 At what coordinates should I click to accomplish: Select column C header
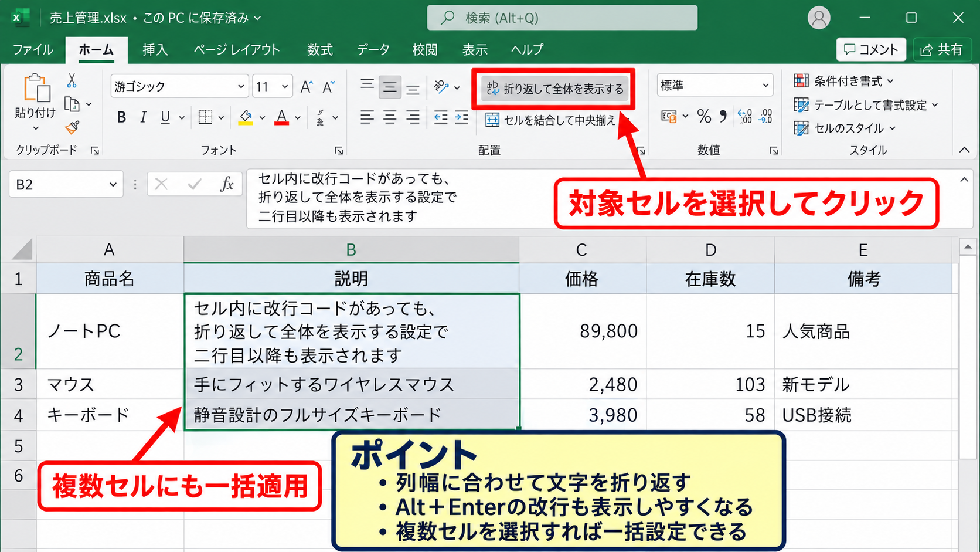[x=582, y=249]
